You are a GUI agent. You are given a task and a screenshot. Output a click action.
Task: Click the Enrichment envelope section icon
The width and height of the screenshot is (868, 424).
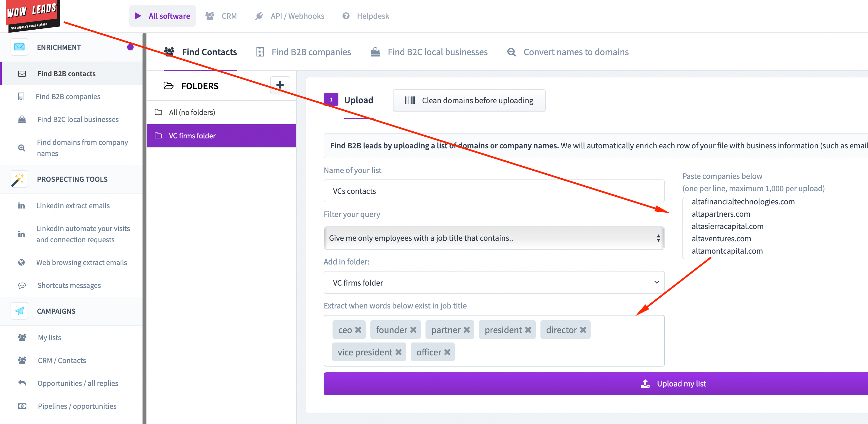(19, 47)
